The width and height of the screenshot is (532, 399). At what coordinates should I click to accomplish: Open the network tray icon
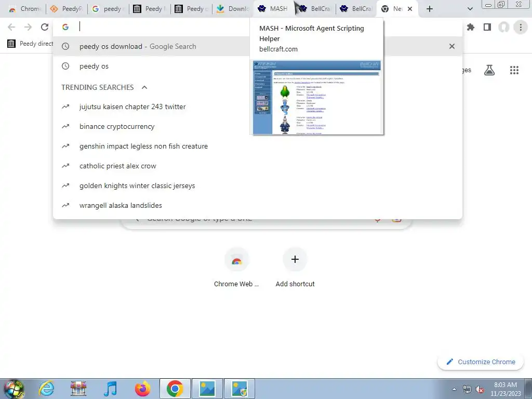(x=467, y=389)
